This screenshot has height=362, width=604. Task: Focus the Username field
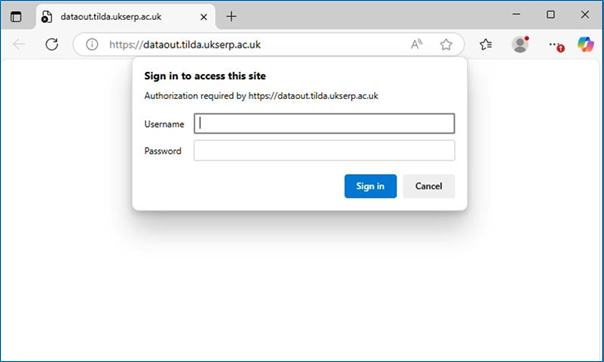click(x=324, y=124)
